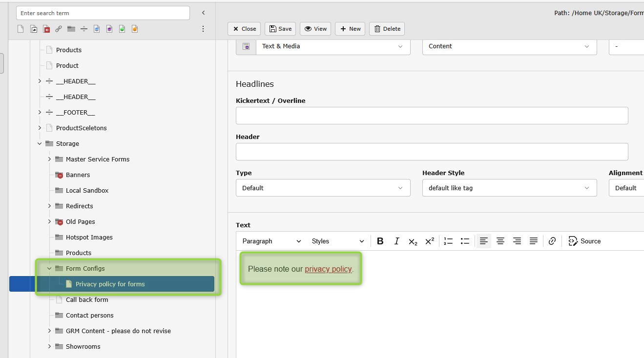Screen dimensions: 644x358
Task: Click the privacy policy link in text
Action: point(328,269)
